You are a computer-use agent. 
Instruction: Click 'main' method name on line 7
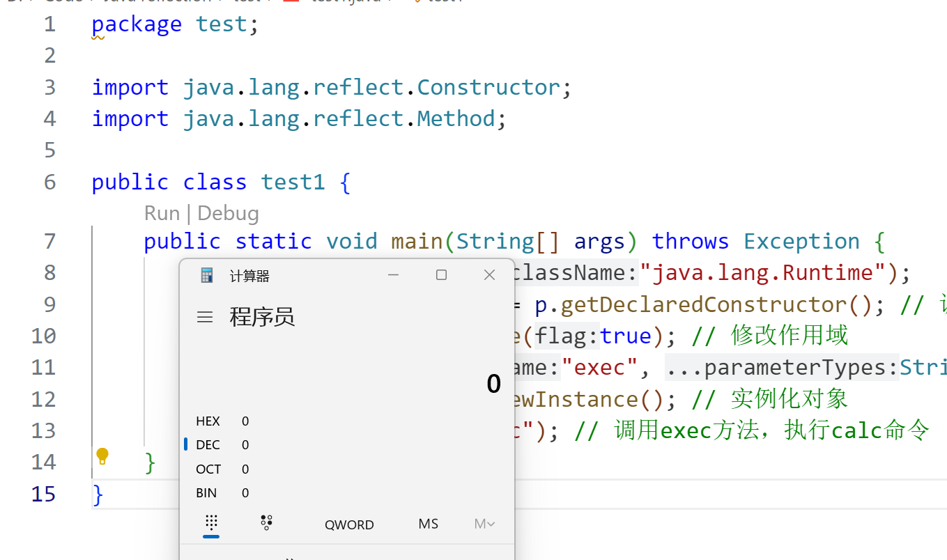click(x=417, y=242)
